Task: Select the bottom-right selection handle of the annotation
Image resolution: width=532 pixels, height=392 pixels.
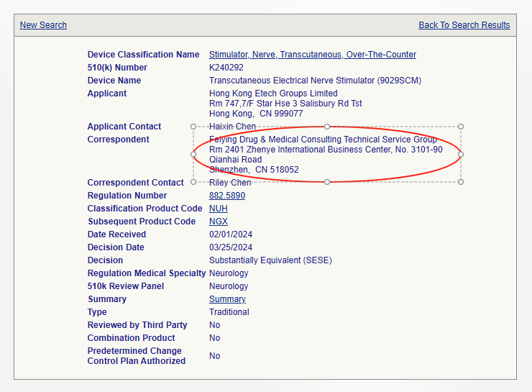Action: 461,182
